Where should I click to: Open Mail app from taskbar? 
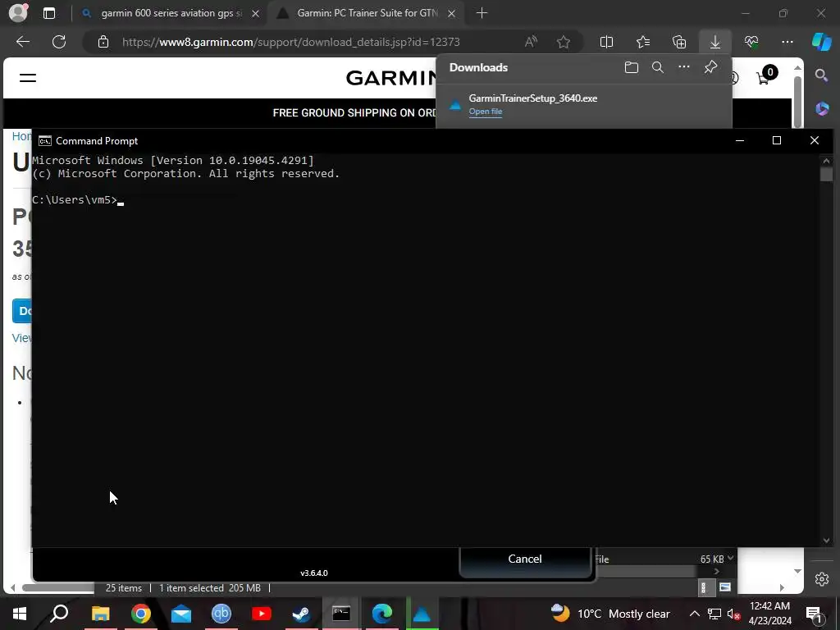click(181, 614)
